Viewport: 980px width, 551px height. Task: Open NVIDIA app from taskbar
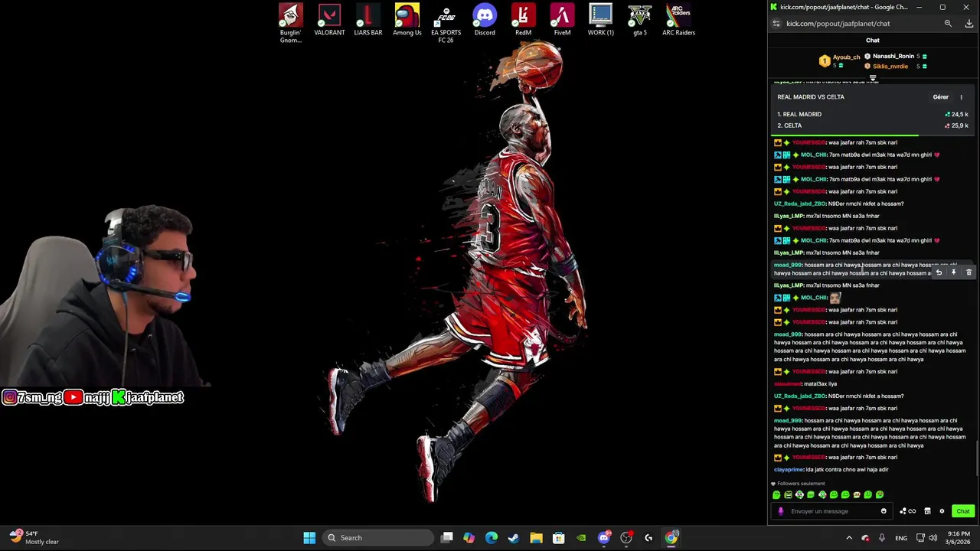coord(581,538)
